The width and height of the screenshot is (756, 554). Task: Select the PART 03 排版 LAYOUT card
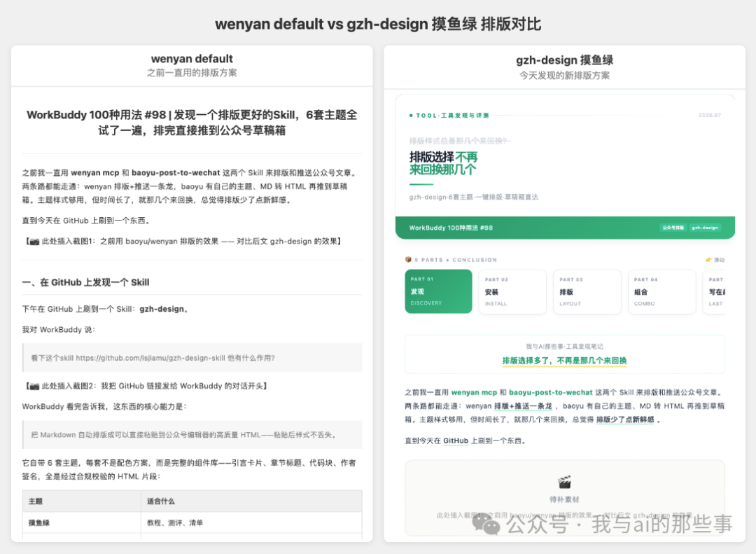587,291
